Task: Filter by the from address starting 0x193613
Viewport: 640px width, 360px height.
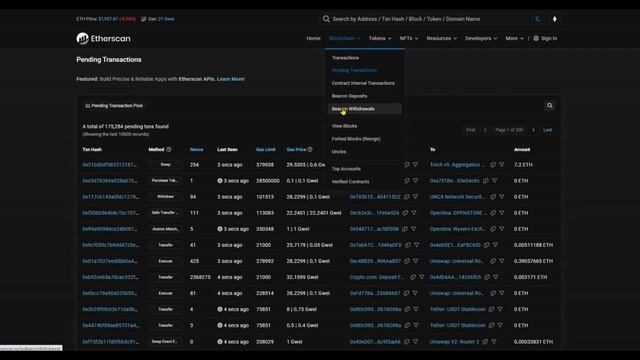Action: pos(415,197)
